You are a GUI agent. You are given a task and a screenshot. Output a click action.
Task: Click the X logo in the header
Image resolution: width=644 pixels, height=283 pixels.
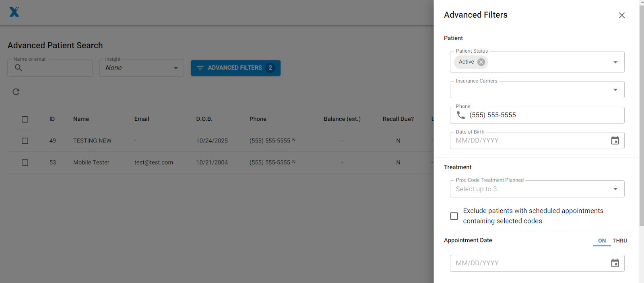(14, 12)
